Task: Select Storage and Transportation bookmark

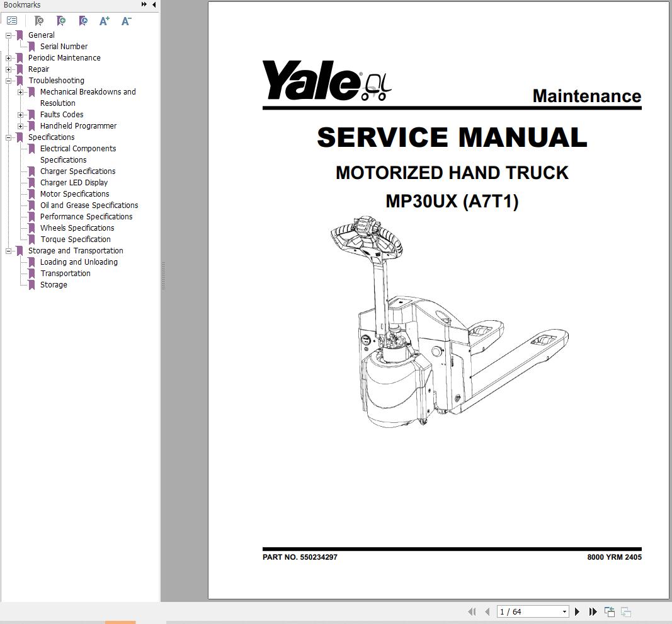Action: click(x=76, y=251)
